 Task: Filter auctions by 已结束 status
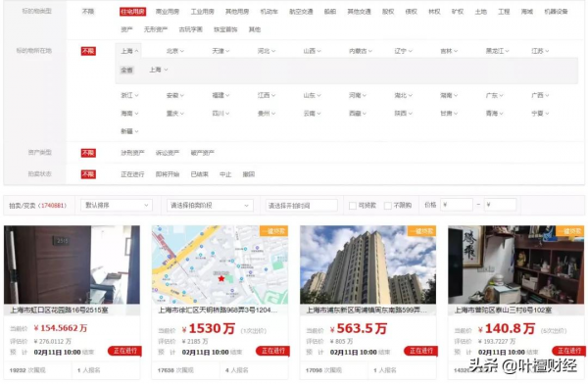(x=199, y=174)
